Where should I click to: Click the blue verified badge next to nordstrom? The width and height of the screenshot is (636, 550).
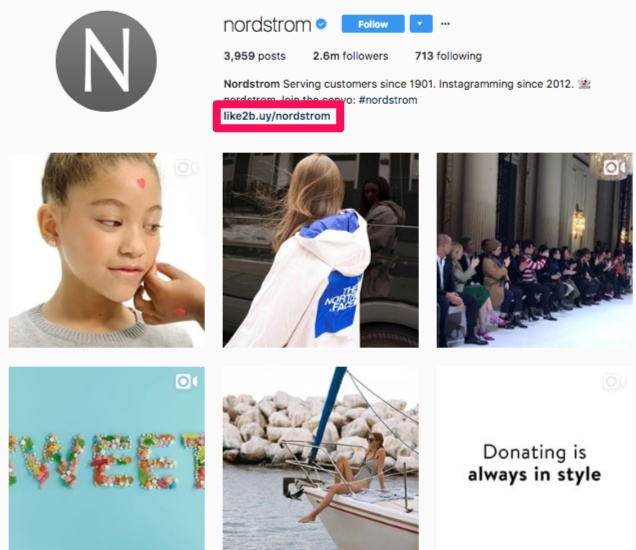pos(321,24)
